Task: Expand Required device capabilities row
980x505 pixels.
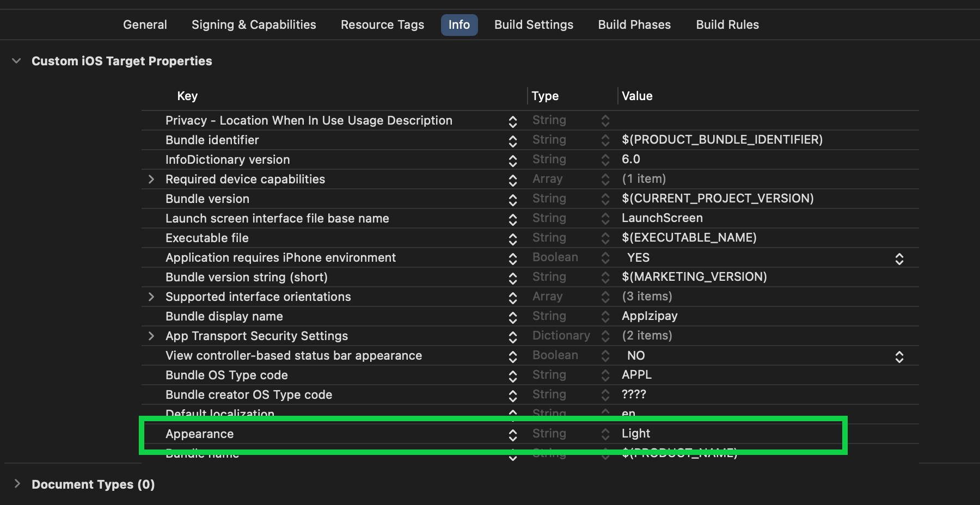Action: pos(151,180)
